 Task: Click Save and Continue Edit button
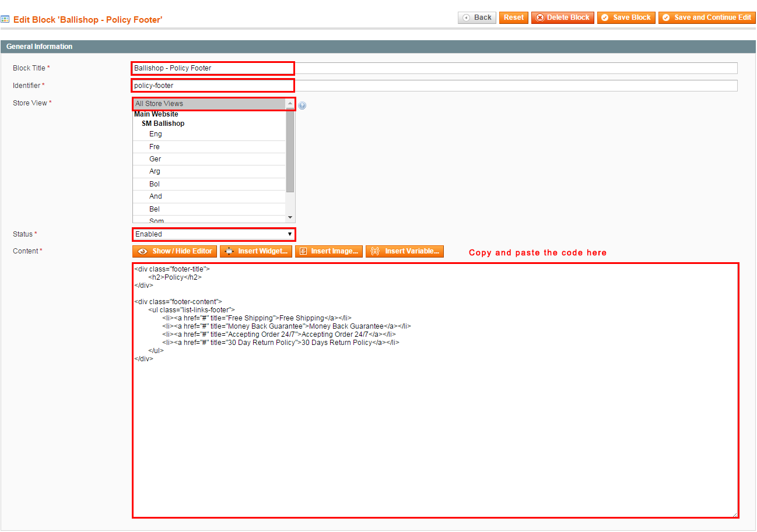pos(707,17)
